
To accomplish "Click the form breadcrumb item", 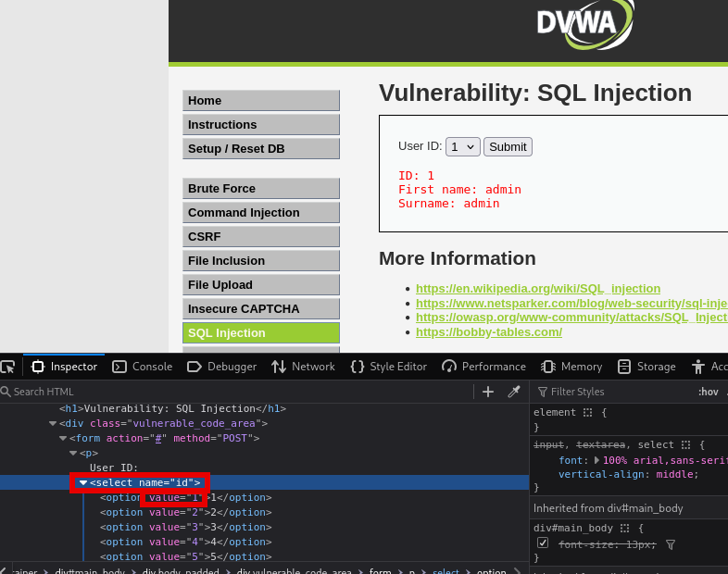I will [380, 570].
